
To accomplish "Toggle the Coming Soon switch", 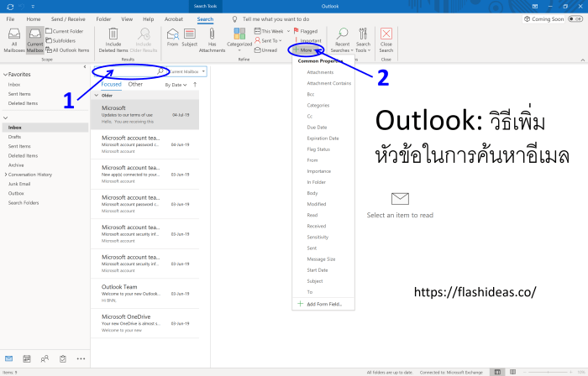I will coord(575,18).
